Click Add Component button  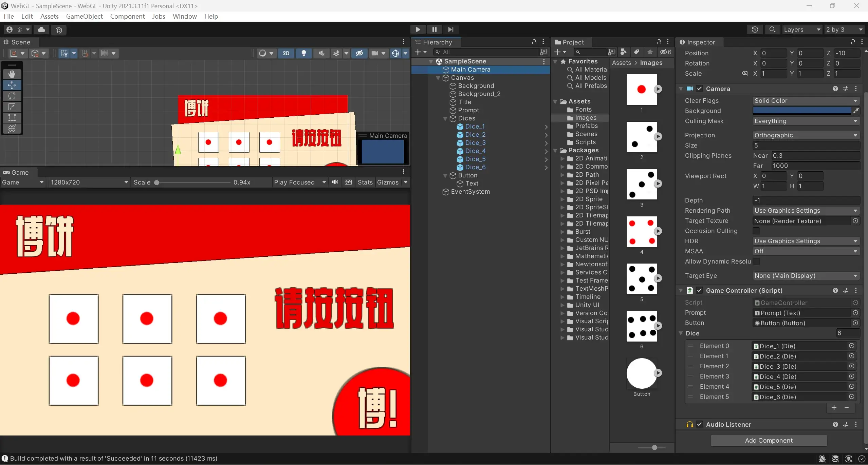coord(769,440)
